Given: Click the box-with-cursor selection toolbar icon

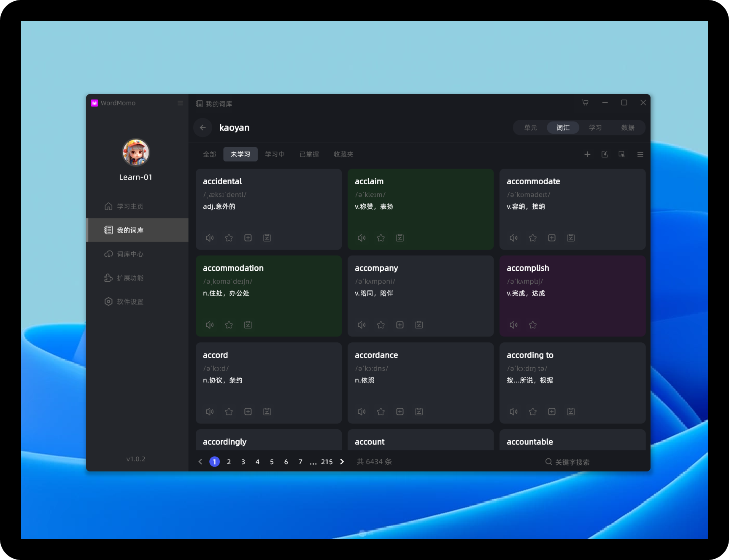Looking at the screenshot, I should [x=622, y=154].
